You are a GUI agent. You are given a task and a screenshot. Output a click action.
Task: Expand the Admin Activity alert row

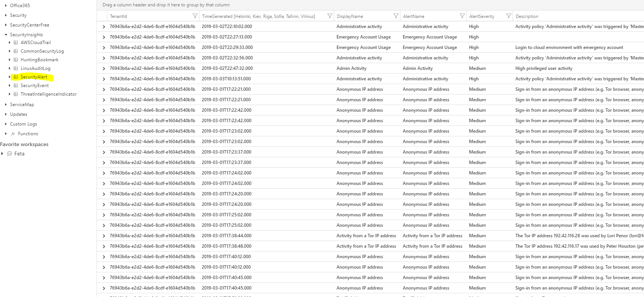click(104, 68)
